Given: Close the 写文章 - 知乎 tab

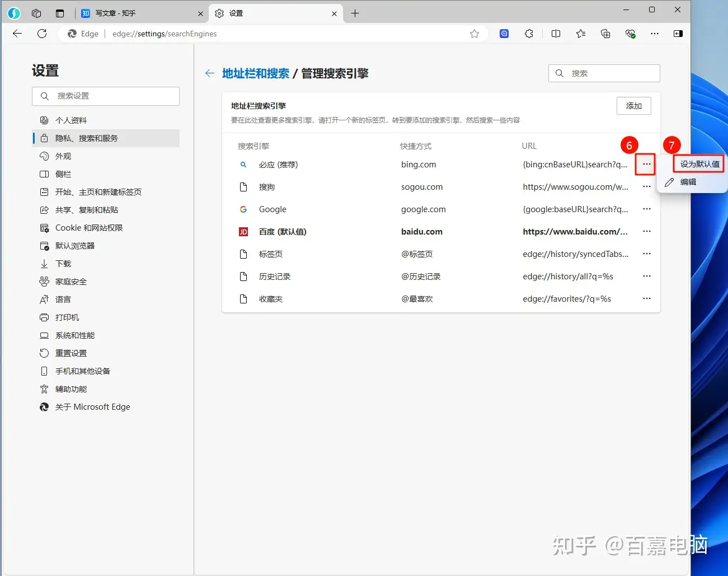Looking at the screenshot, I should 201,13.
